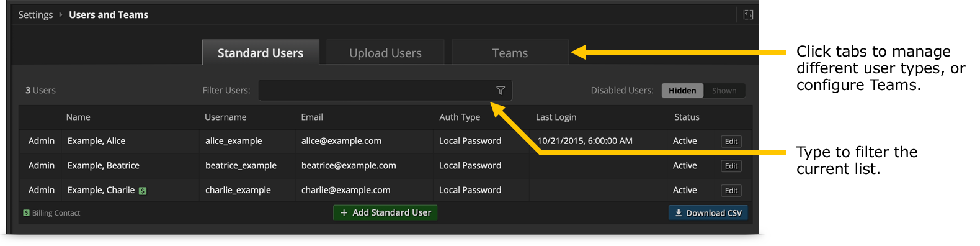Click the Billing Contact legend

tap(51, 213)
